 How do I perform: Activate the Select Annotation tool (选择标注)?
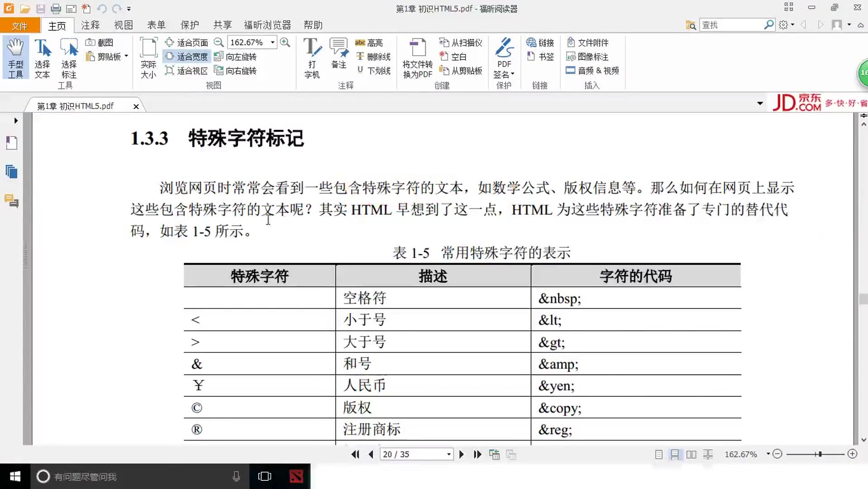point(69,58)
